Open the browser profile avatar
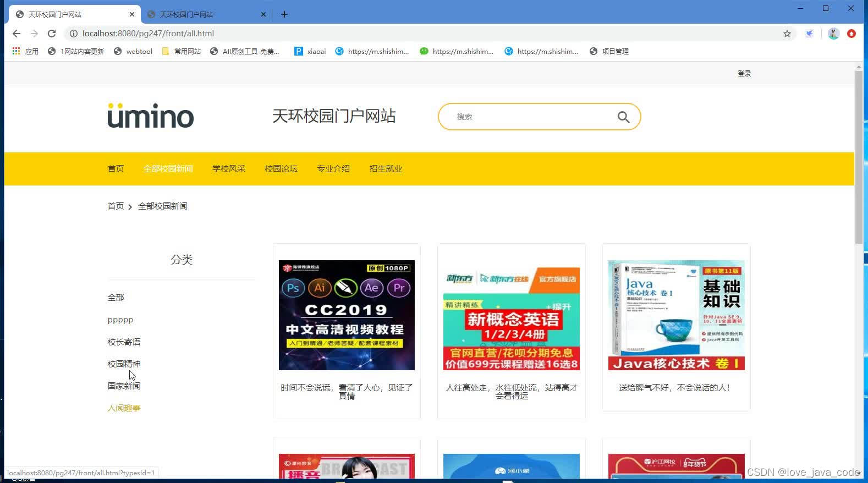Viewport: 868px width, 483px height. [x=833, y=34]
